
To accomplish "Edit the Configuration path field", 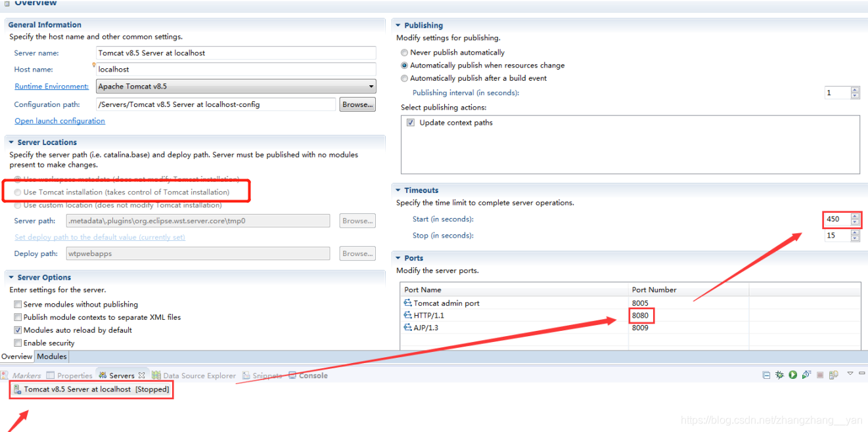I will pyautogui.click(x=216, y=104).
